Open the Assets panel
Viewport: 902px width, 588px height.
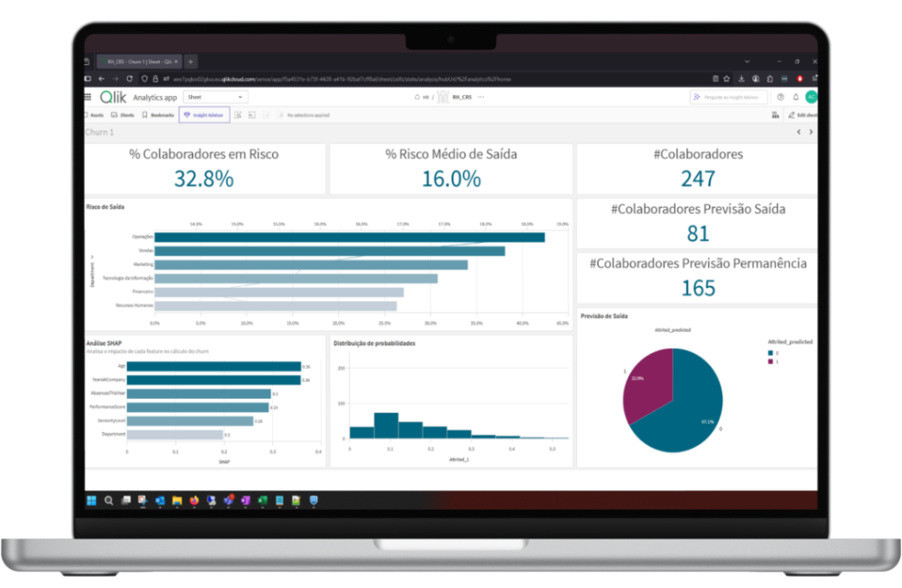pyautogui.click(x=93, y=115)
